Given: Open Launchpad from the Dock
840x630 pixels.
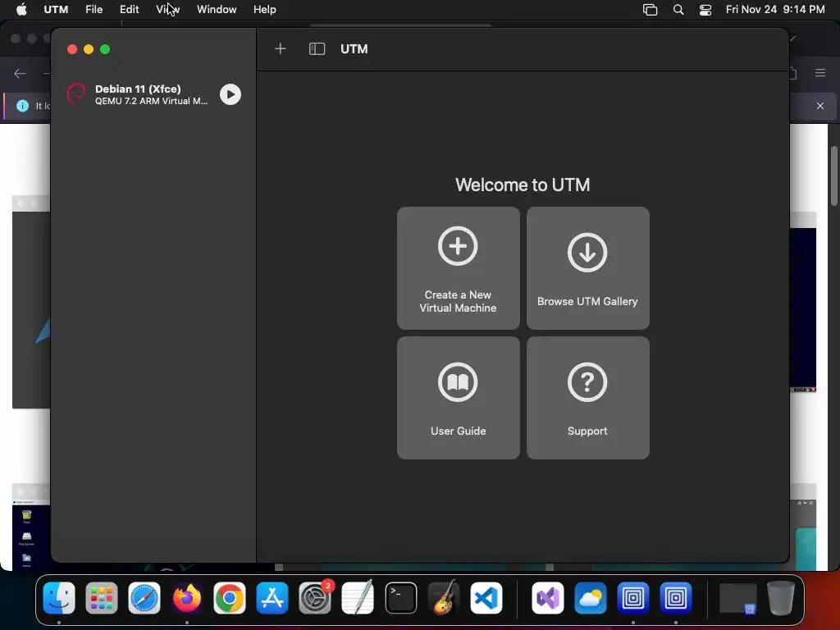Looking at the screenshot, I should tap(101, 598).
